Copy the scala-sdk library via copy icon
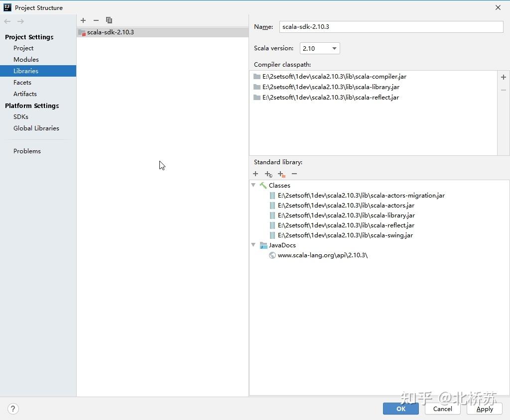The height and width of the screenshot is (420, 510). (109, 20)
